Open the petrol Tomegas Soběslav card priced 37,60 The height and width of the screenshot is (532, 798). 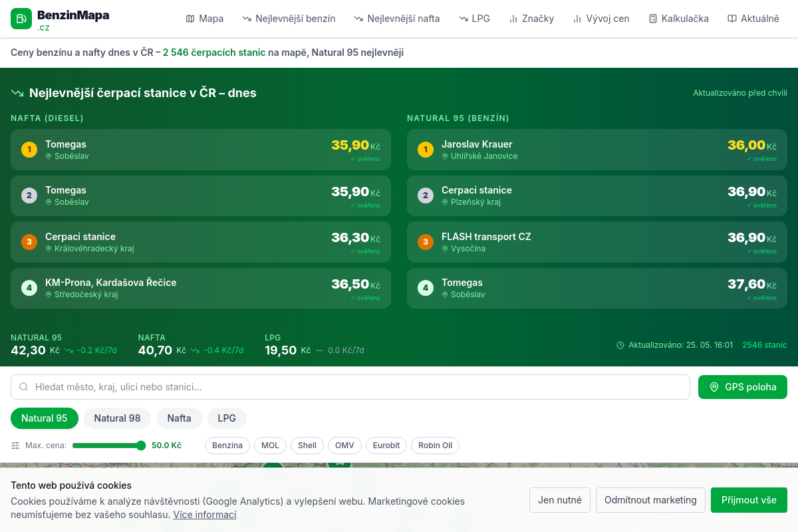click(x=597, y=288)
